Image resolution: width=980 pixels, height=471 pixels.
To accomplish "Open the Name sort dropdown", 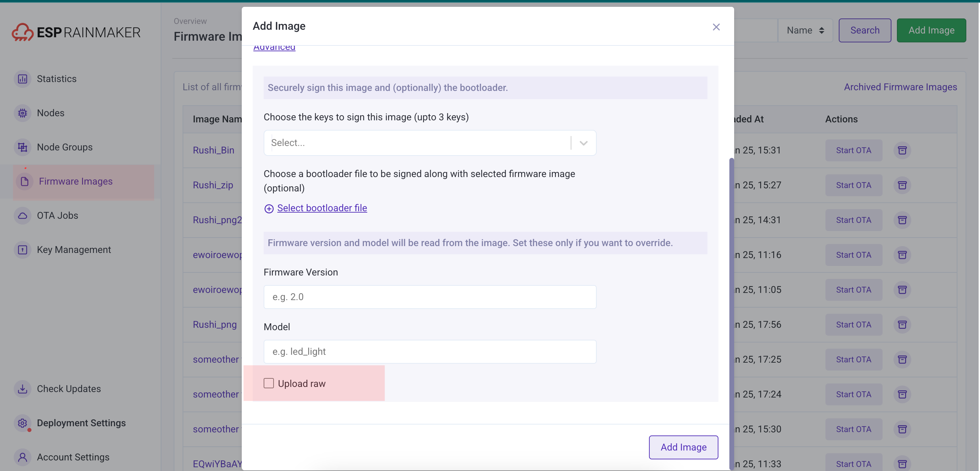I will tap(805, 30).
